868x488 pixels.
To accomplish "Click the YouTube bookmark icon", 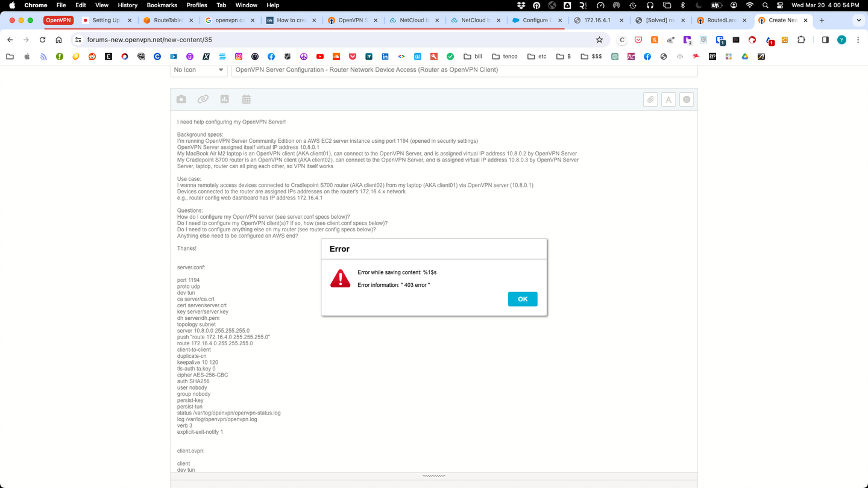I will (x=320, y=57).
